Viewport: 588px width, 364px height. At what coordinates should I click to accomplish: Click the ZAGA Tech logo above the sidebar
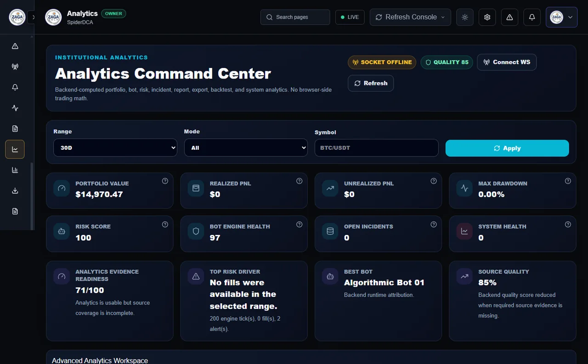tap(17, 17)
